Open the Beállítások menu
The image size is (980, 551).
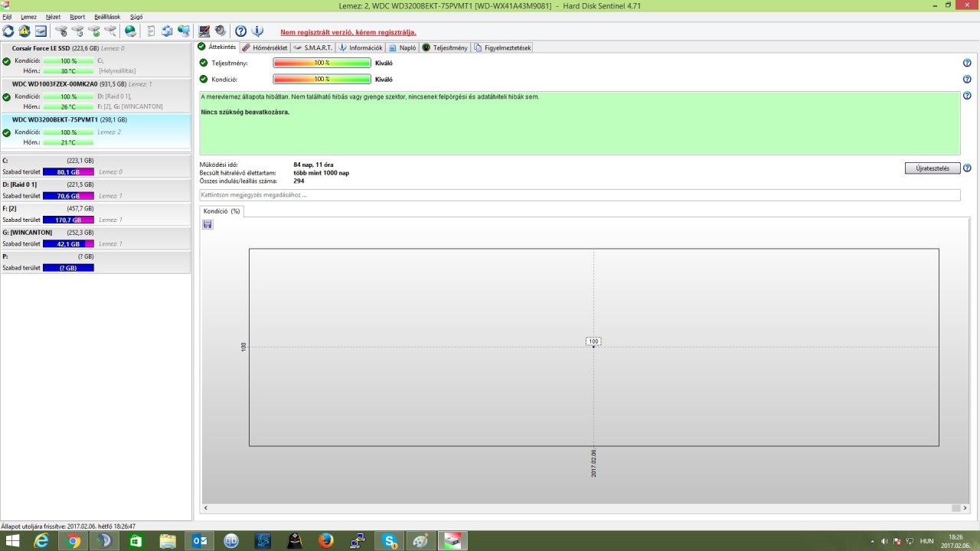tap(107, 17)
